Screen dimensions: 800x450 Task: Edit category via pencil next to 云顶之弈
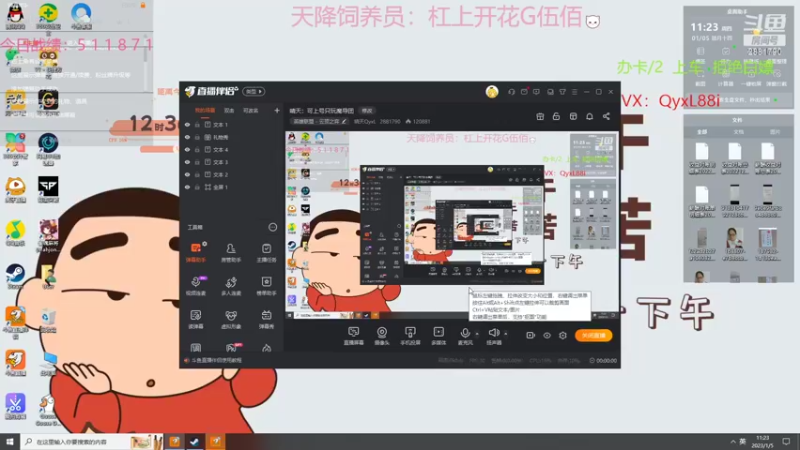pos(344,122)
